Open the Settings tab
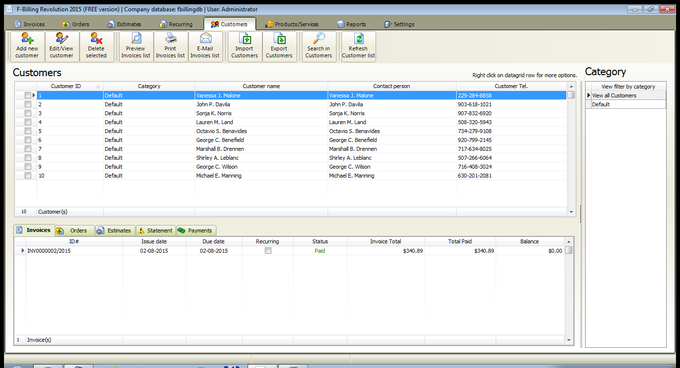The width and height of the screenshot is (680, 368). click(399, 24)
